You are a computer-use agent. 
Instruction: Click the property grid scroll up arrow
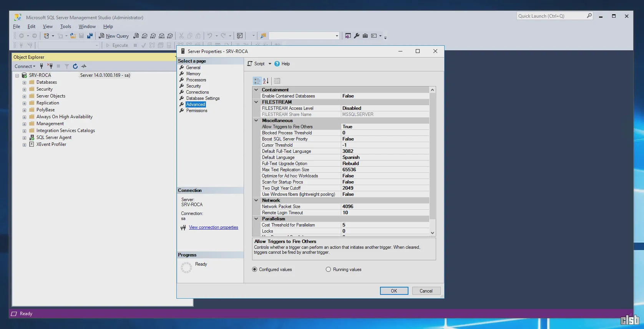tap(432, 90)
